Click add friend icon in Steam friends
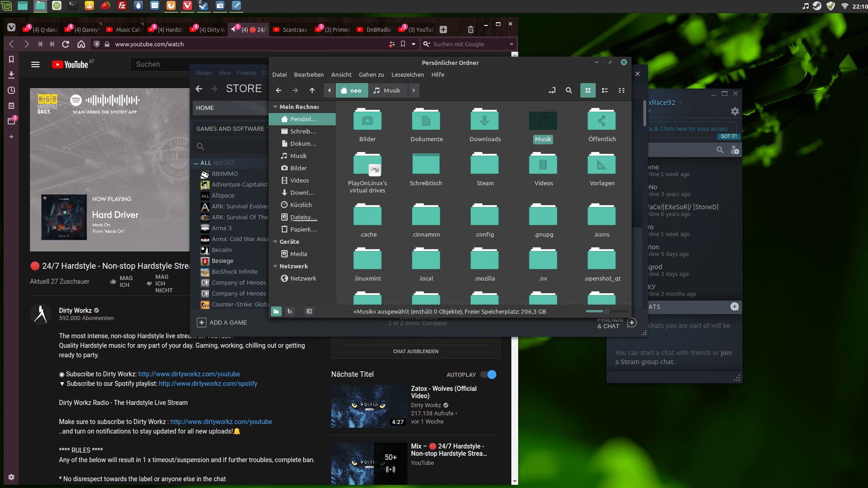The width and height of the screenshot is (868, 488). pos(735,150)
